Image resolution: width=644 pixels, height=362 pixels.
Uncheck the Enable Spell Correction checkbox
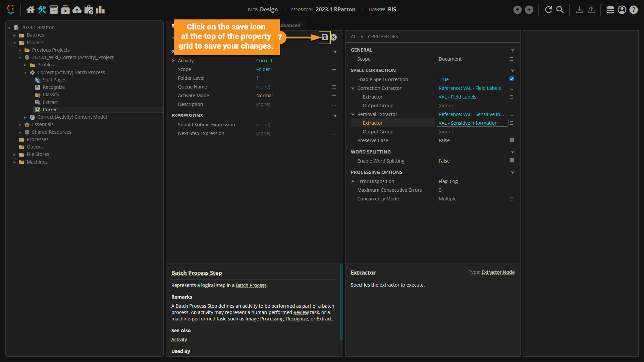coord(512,79)
